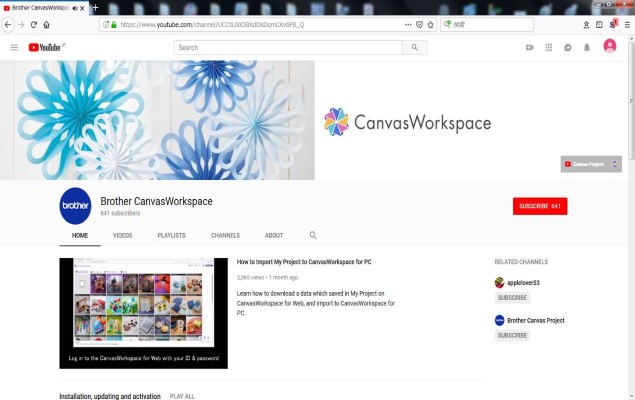Screen dimensions: 635x400
Task: Click the Canvas Project banner link
Action: pos(591,164)
